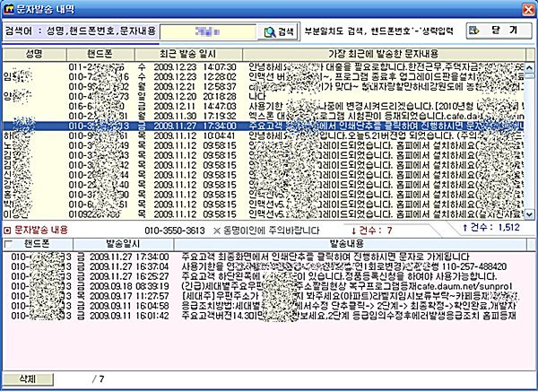The height and width of the screenshot is (392, 538).
Task: Click the exit icon on 닫기 button
Action: coord(474,30)
